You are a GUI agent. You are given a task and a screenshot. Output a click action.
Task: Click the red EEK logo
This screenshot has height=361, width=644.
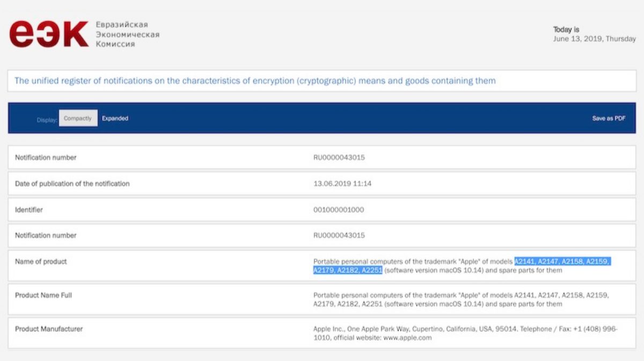click(48, 34)
